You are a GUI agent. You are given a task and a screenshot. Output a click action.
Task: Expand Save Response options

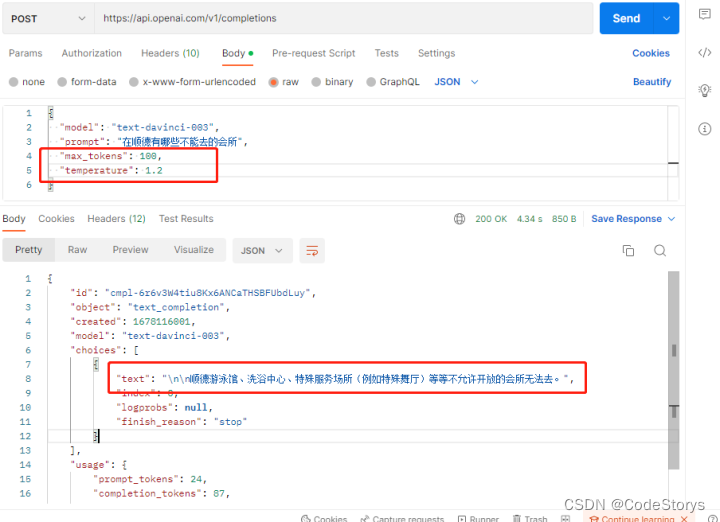671,219
